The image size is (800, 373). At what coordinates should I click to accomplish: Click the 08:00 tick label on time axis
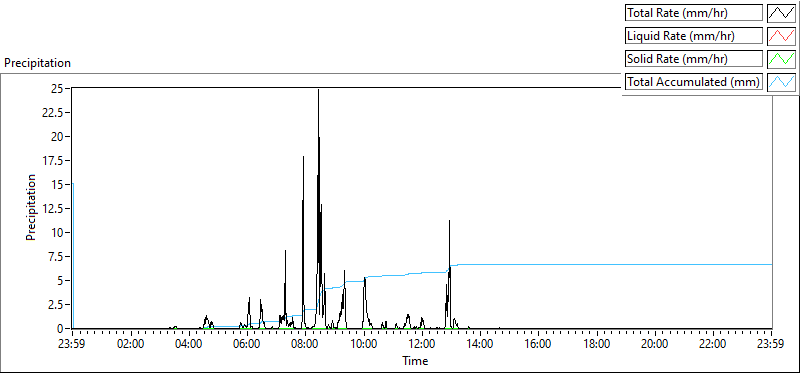[306, 343]
